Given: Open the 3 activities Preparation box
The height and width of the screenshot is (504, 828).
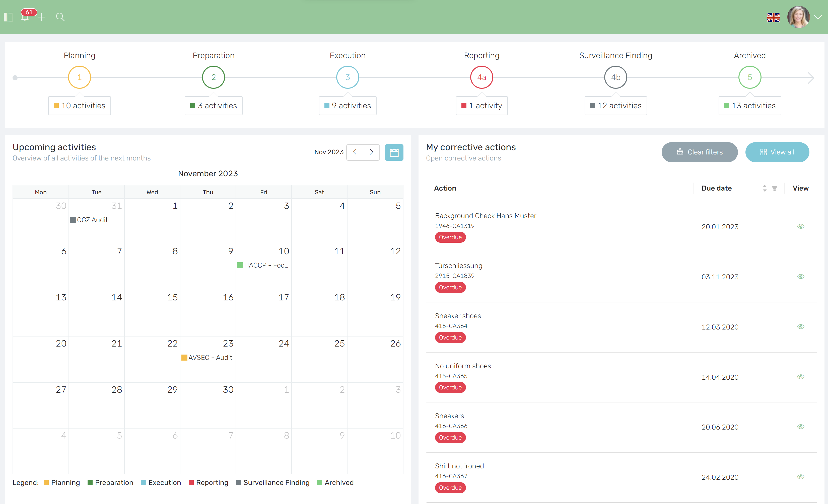Looking at the screenshot, I should click(x=213, y=106).
